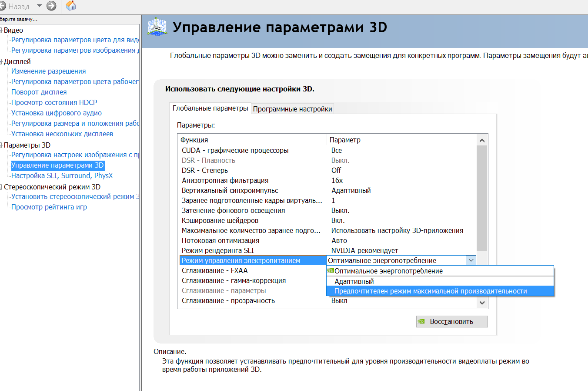Collapse the Видео tree section

(x=1, y=30)
